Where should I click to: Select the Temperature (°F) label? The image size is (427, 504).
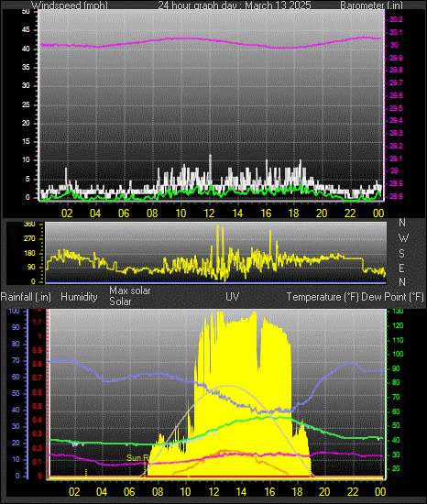tap(323, 297)
